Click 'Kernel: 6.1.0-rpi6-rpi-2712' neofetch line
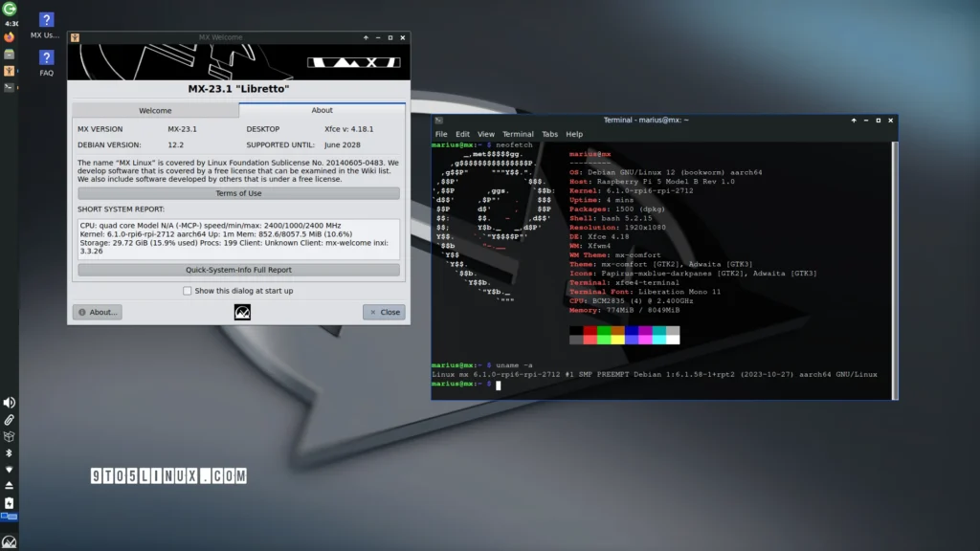Screen dimensions: 980x551 pyautogui.click(x=632, y=190)
